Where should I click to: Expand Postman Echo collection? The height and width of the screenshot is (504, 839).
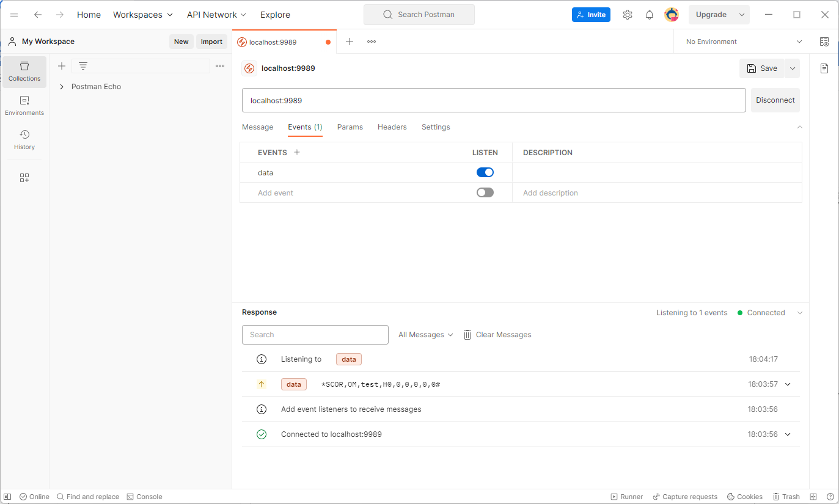point(62,87)
